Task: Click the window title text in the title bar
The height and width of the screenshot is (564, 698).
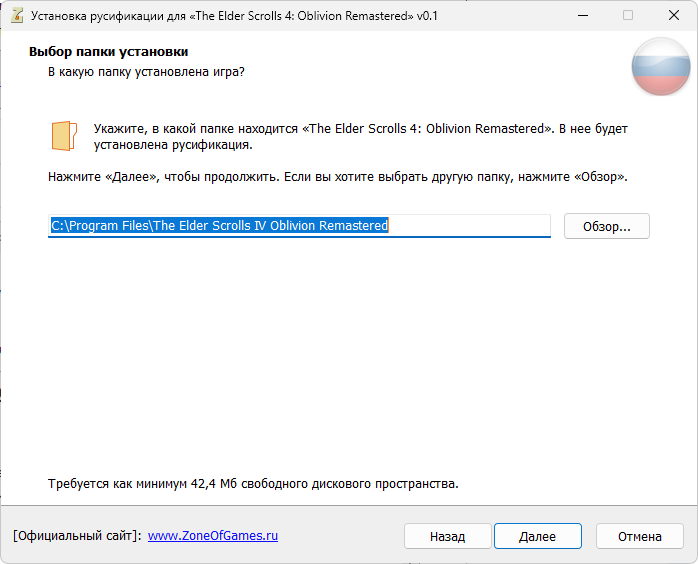Action: (235, 16)
